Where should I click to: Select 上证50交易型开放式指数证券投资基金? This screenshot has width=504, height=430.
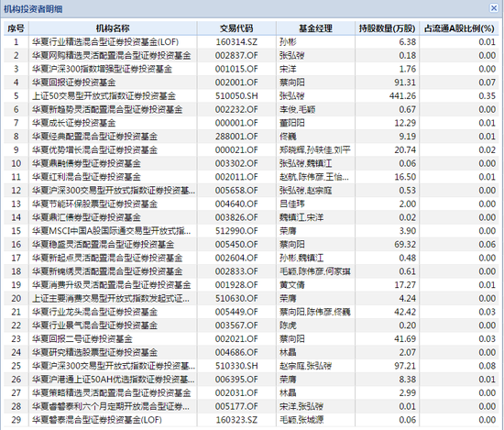pos(251,96)
